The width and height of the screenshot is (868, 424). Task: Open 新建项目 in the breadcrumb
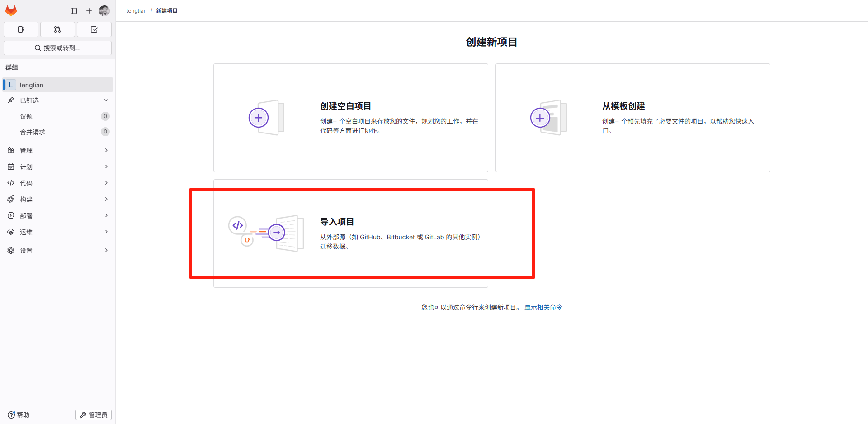pos(166,10)
